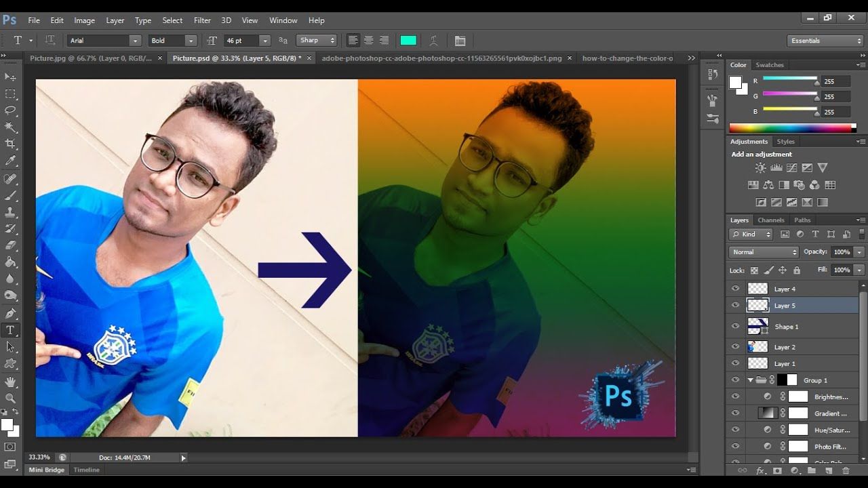Open the Filter menu

(202, 20)
